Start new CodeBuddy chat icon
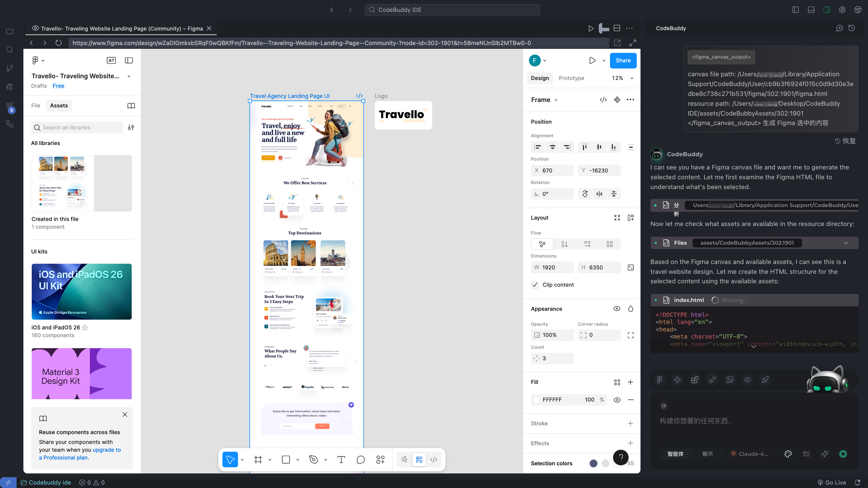Screen dimensions: 868x488 click(x=839, y=28)
